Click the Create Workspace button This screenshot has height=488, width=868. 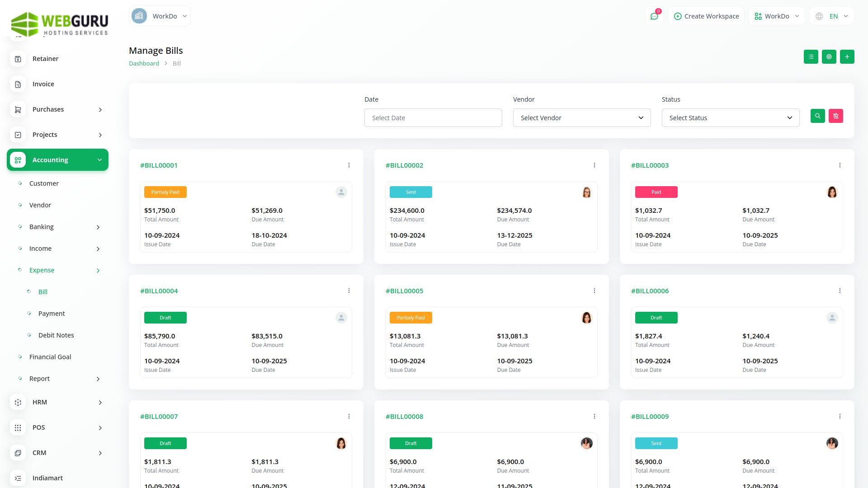[x=706, y=16]
